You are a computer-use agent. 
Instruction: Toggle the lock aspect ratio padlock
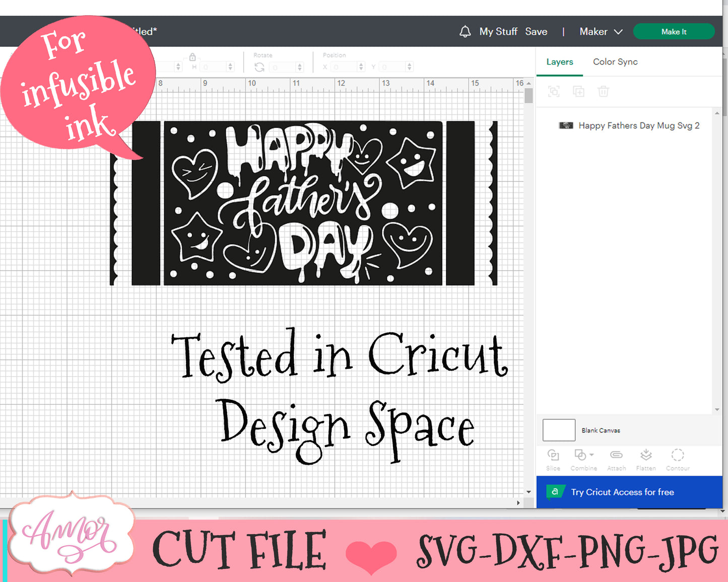coord(192,57)
